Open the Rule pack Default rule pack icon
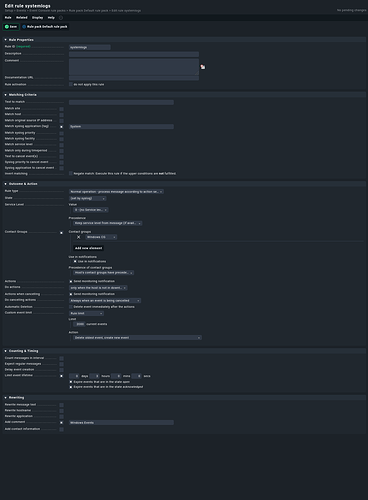368x500 pixels. click(x=24, y=27)
